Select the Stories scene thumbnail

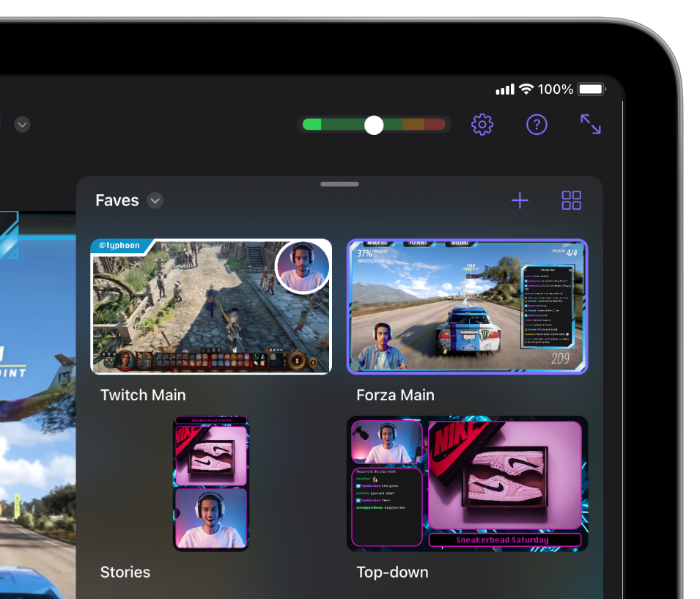pos(210,483)
